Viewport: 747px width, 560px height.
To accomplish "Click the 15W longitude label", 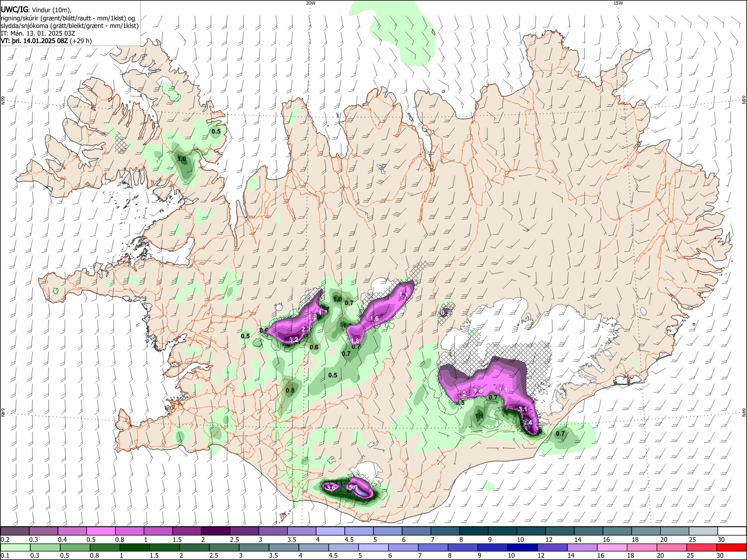I will pos(618,3).
